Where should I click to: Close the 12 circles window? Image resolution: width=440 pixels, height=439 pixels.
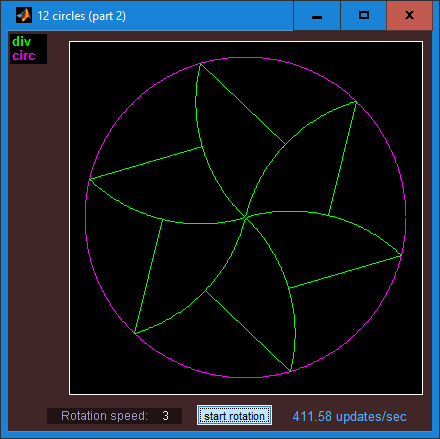click(x=409, y=16)
